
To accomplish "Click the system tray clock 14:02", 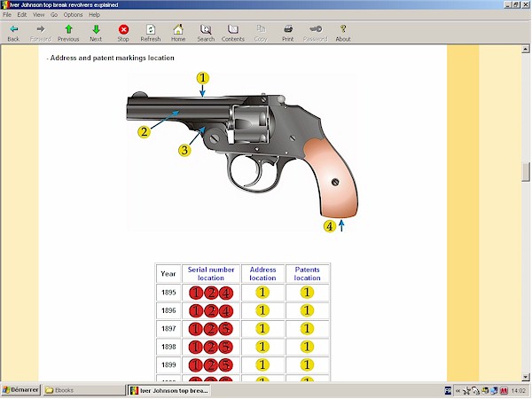I will [518, 391].
